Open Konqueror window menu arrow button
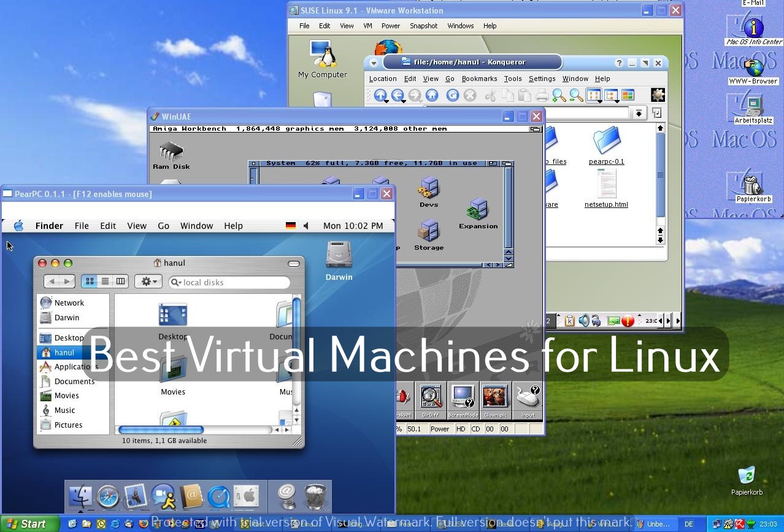784x532 pixels. point(374,63)
